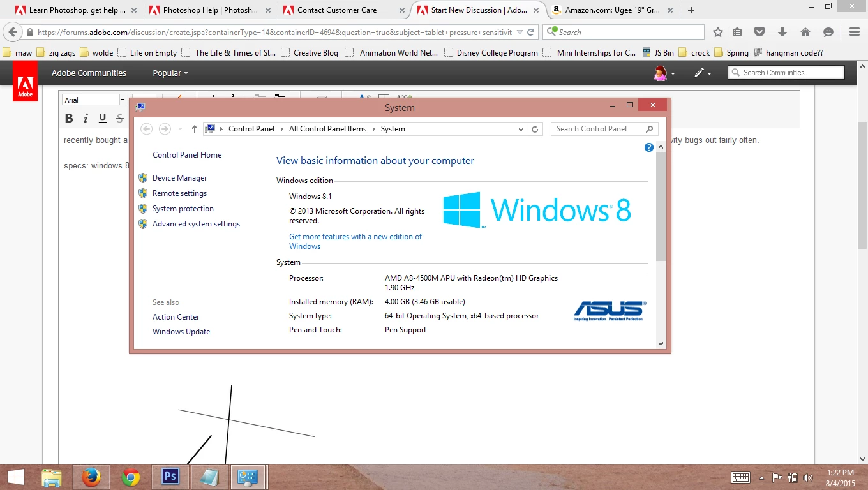Expand the Popular dropdown menu
The height and width of the screenshot is (490, 868).
click(x=170, y=73)
